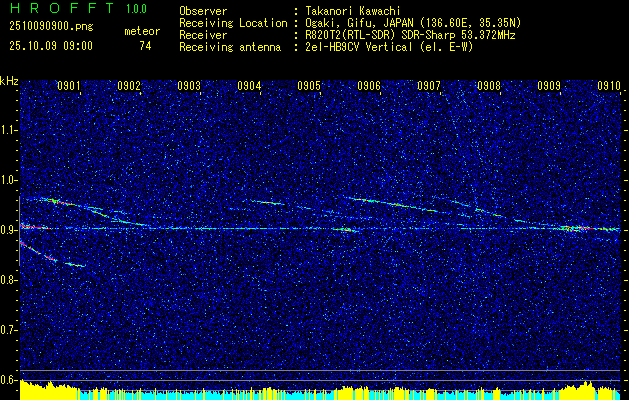Click the version number 1.0.0
629x400 pixels.
[x=136, y=9]
